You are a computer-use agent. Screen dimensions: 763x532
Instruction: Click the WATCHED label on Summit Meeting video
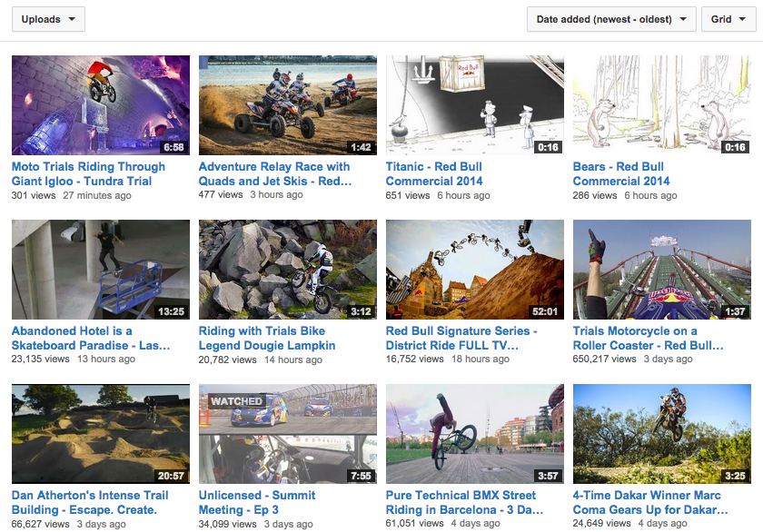coord(236,401)
